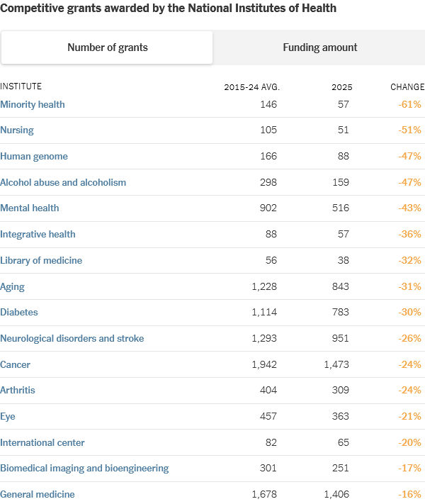The height and width of the screenshot is (504, 425).
Task: Switch to the Funding amount tab
Action: point(319,47)
